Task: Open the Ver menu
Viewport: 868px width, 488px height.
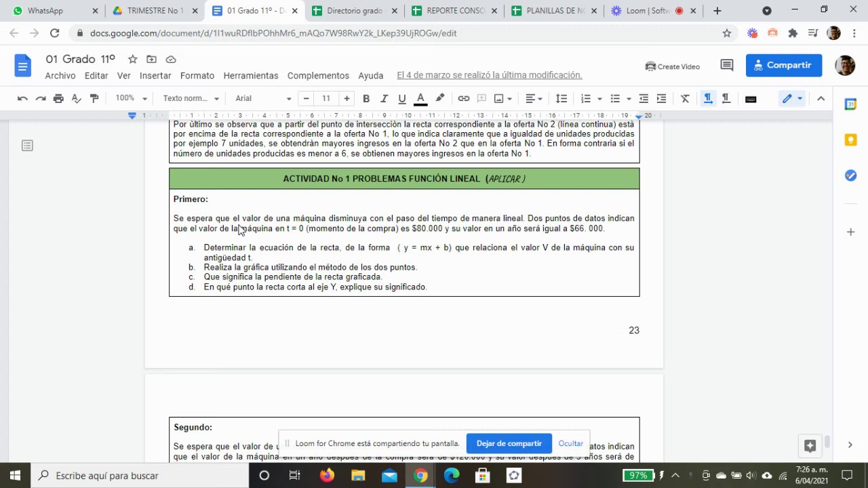Action: click(x=123, y=76)
